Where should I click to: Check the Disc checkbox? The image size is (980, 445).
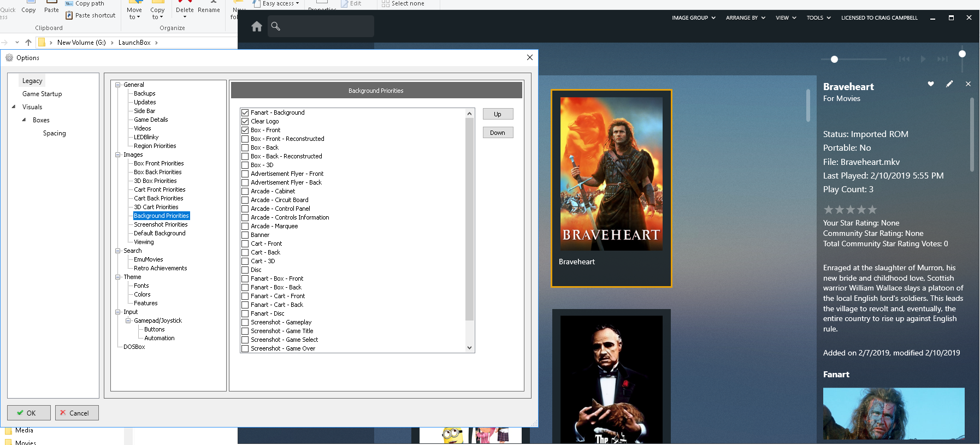pos(245,270)
